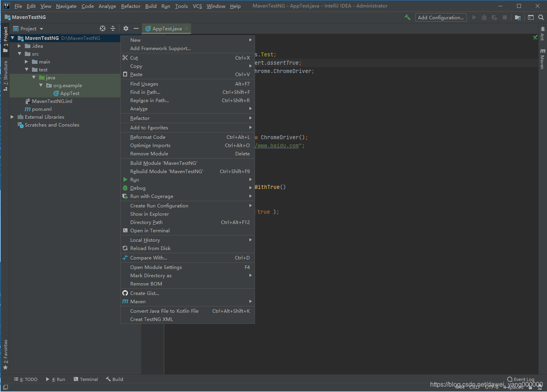Click the MavenTestNG breadcrumb in navigation bar
Screen dimensions: 547x392
click(25, 17)
